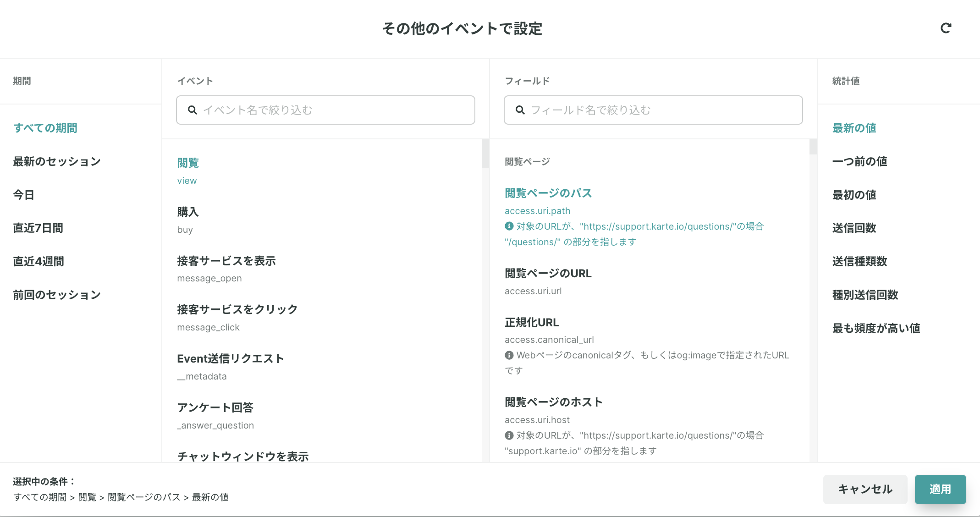The height and width of the screenshot is (517, 980).
Task: Choose the 送信回数 statistic
Action: 854,228
